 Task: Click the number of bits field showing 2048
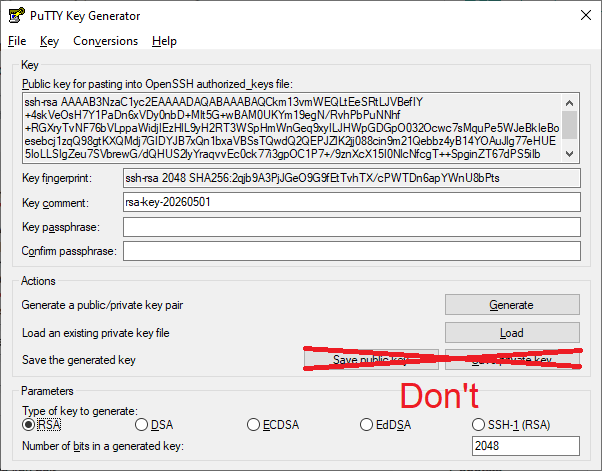[526, 446]
